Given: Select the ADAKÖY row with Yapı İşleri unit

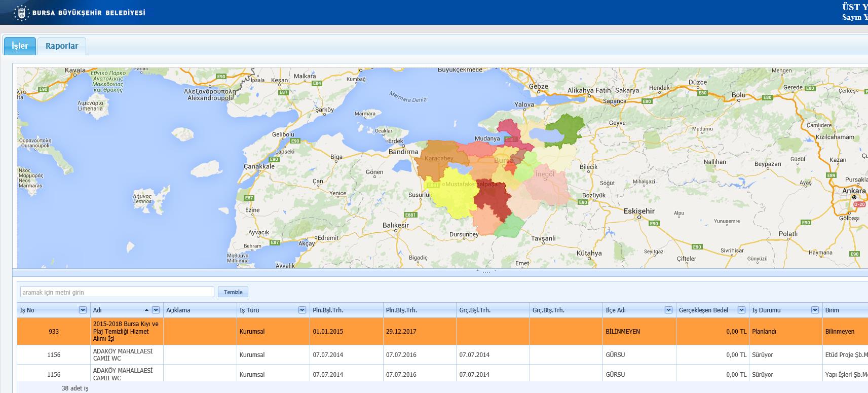Looking at the screenshot, I should pos(442,374).
